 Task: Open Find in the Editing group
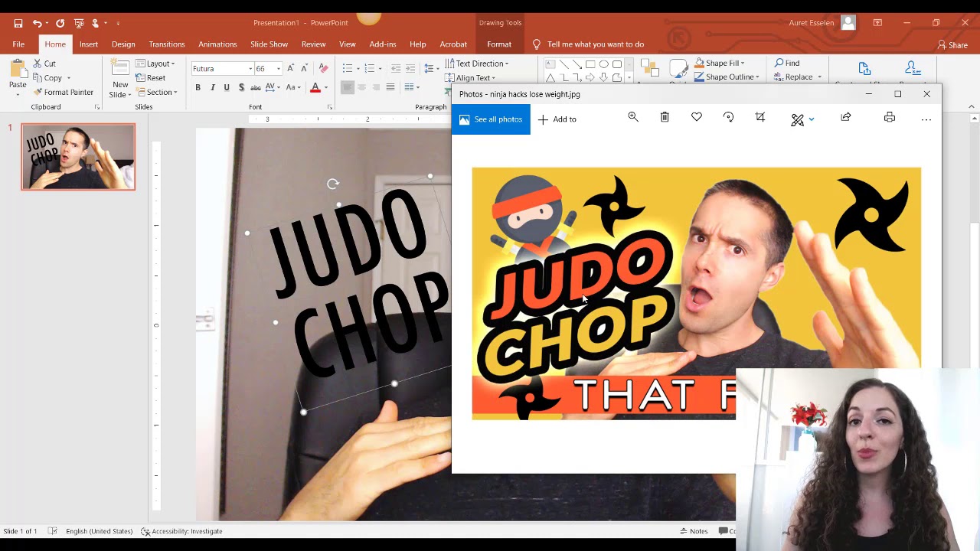point(787,63)
